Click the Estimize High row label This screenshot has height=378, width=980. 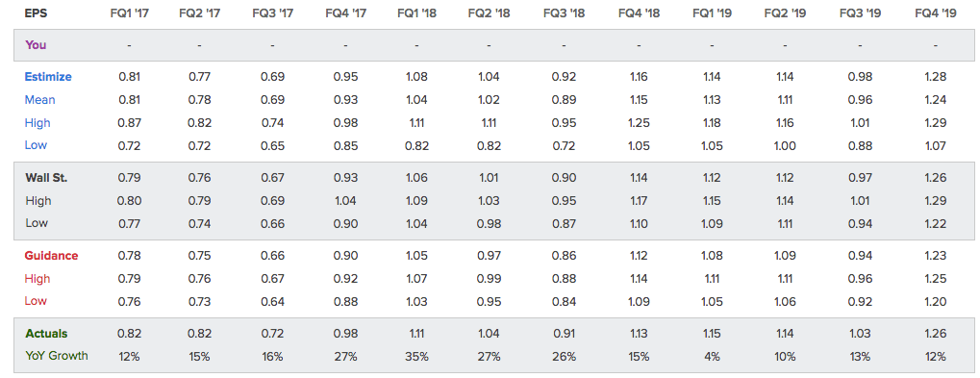pyautogui.click(x=38, y=122)
